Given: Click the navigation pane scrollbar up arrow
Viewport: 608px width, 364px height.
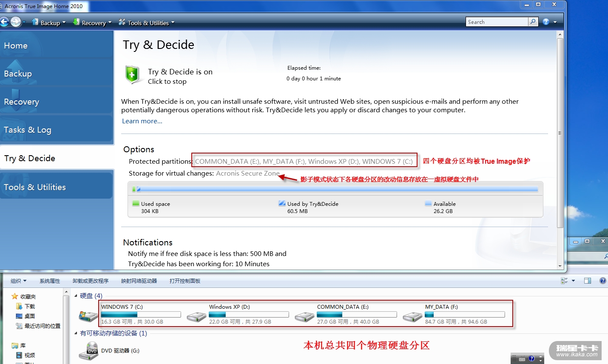Looking at the screenshot, I should tap(66, 292).
